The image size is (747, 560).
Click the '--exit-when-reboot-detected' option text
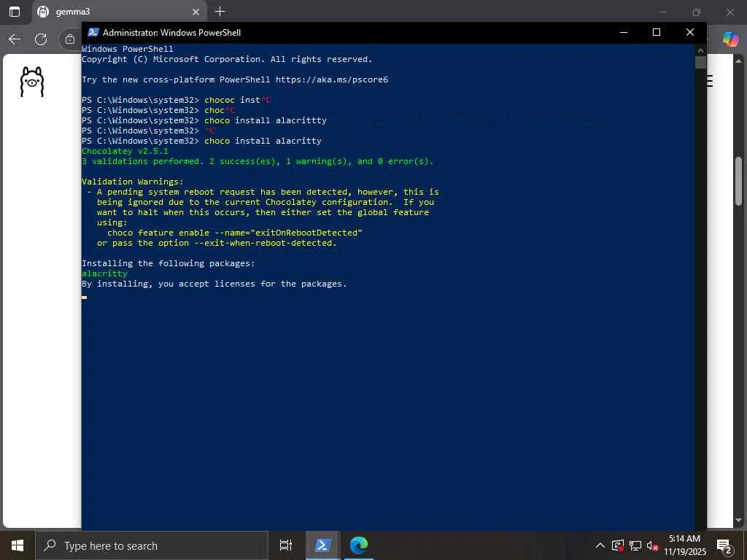[x=266, y=243]
